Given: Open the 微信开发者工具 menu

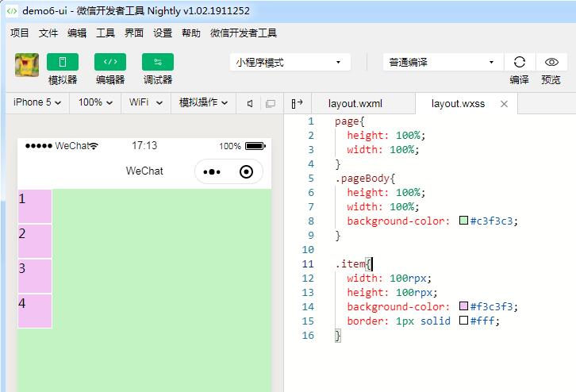Looking at the screenshot, I should point(244,33).
